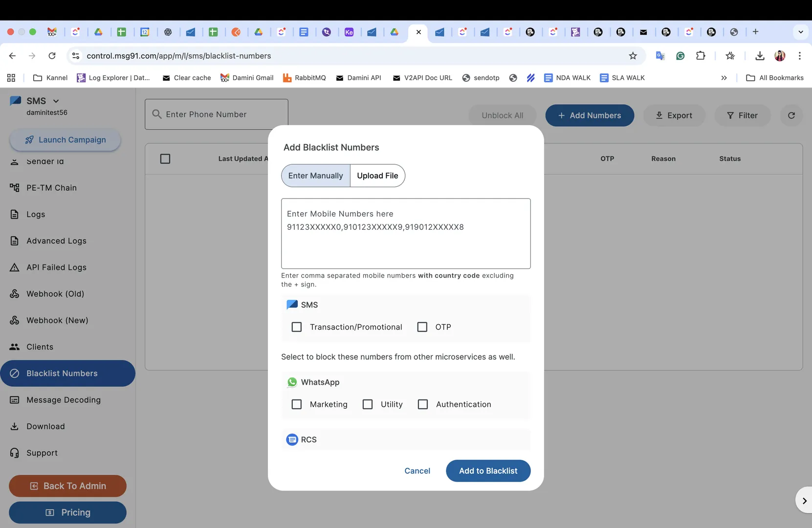Viewport: 812px width, 528px height.
Task: Open the Log Explorer bookmark
Action: click(113, 78)
